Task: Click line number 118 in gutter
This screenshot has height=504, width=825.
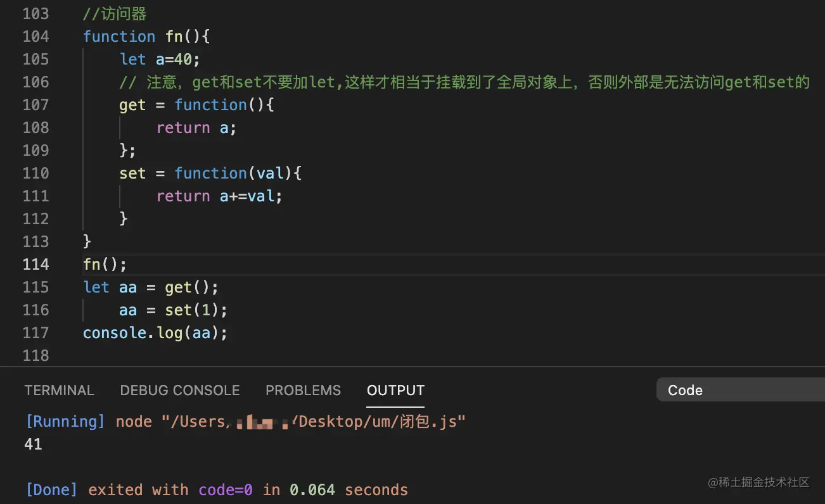Action: tap(35, 355)
